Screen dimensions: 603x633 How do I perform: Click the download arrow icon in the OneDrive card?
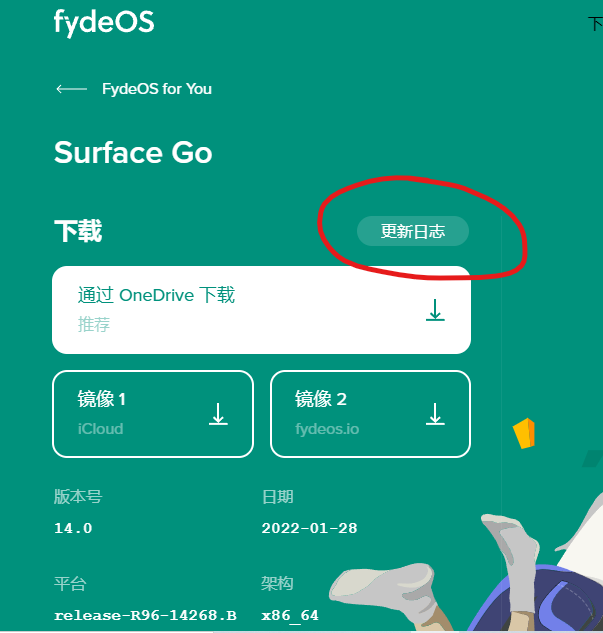pyautogui.click(x=435, y=310)
